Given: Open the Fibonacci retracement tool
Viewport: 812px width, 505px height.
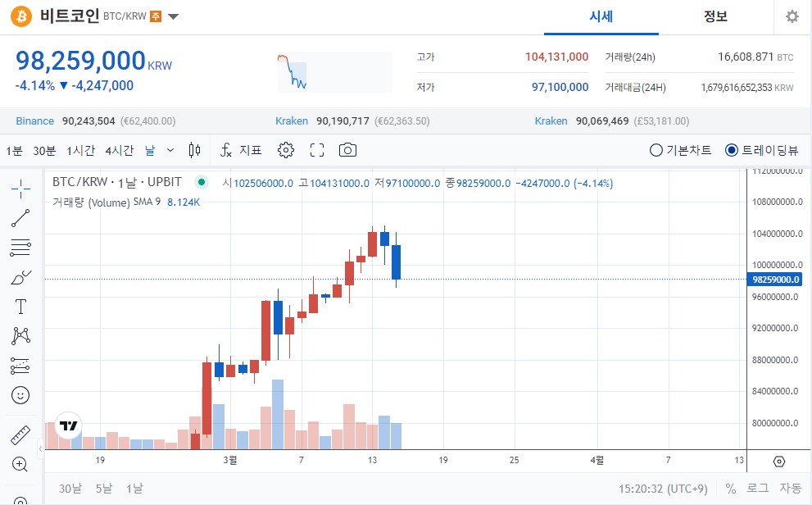Looking at the screenshot, I should click(x=20, y=248).
